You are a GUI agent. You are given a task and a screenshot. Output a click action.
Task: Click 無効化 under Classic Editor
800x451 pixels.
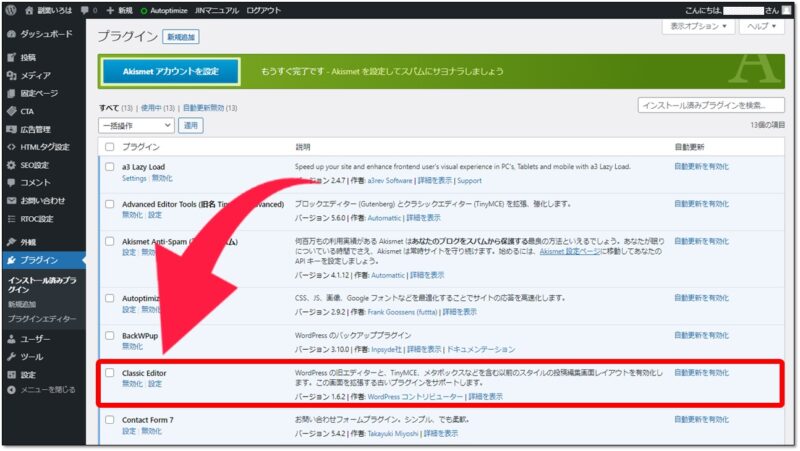click(x=132, y=384)
